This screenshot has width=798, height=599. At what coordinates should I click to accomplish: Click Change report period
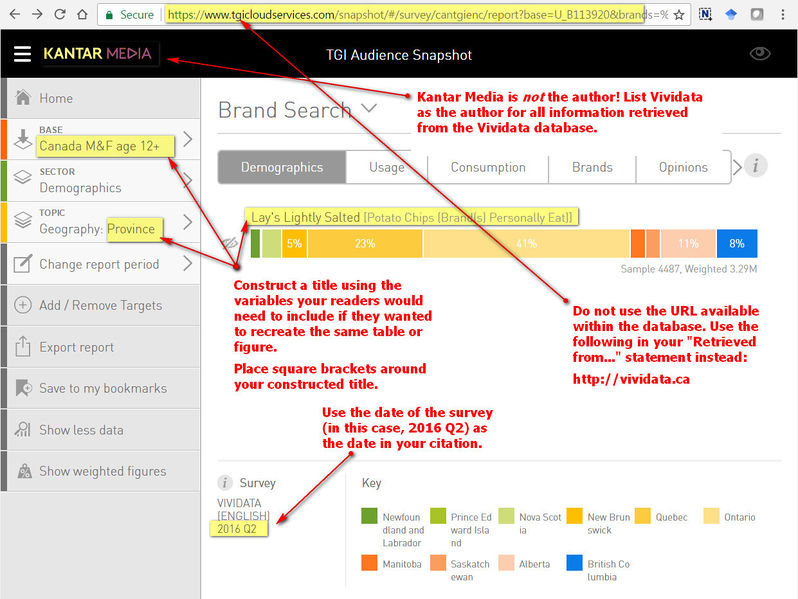coord(99,265)
